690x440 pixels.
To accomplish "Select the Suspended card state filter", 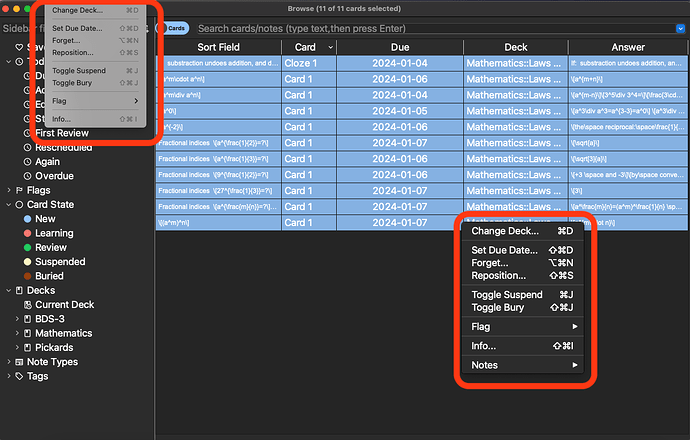I will tap(55, 262).
